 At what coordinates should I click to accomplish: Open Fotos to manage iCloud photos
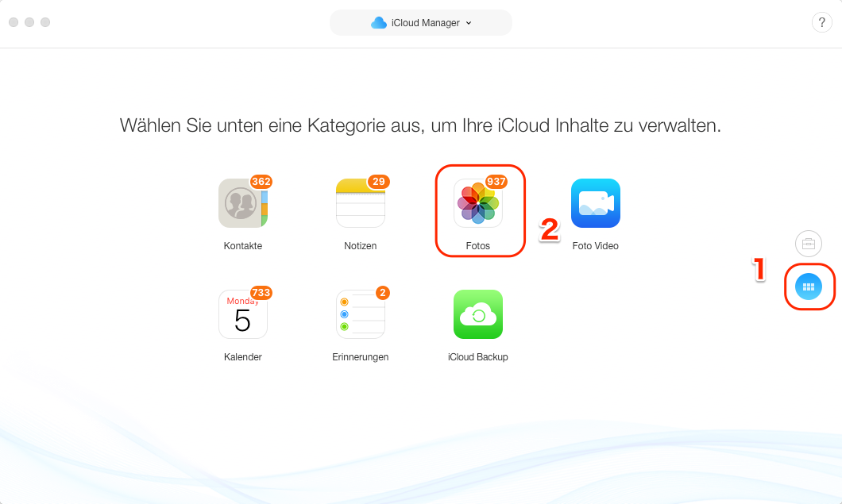point(478,203)
